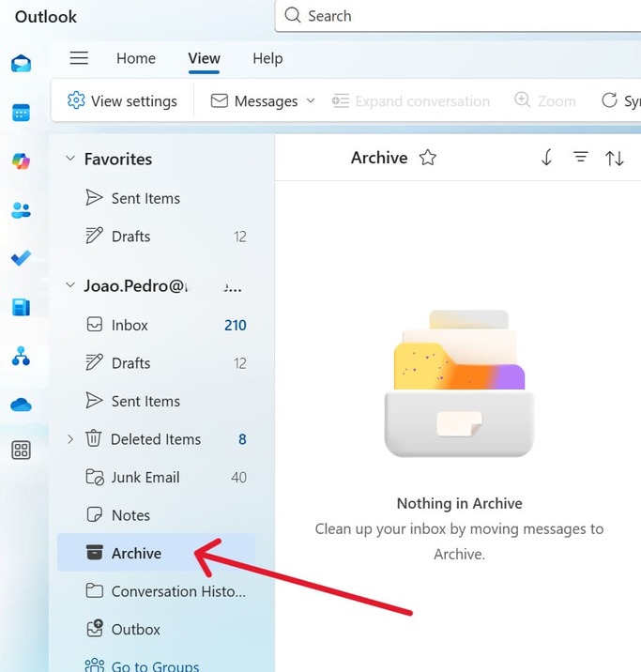Collapse the Joao.Pedro account chevron

point(70,285)
